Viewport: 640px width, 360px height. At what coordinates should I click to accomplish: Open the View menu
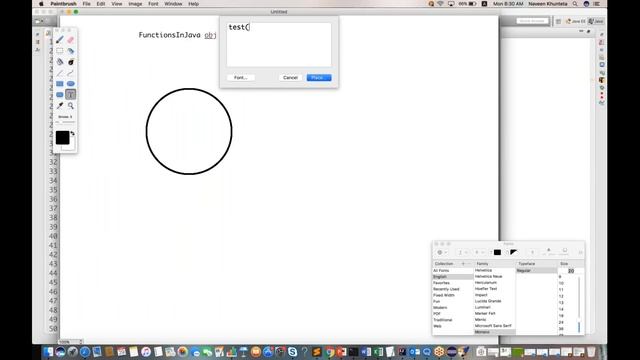coord(117,4)
